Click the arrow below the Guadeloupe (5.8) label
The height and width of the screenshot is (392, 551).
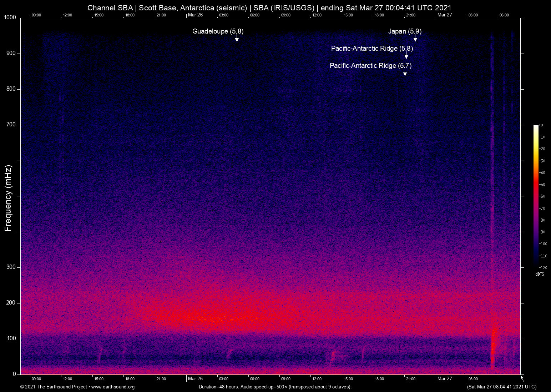click(x=237, y=39)
